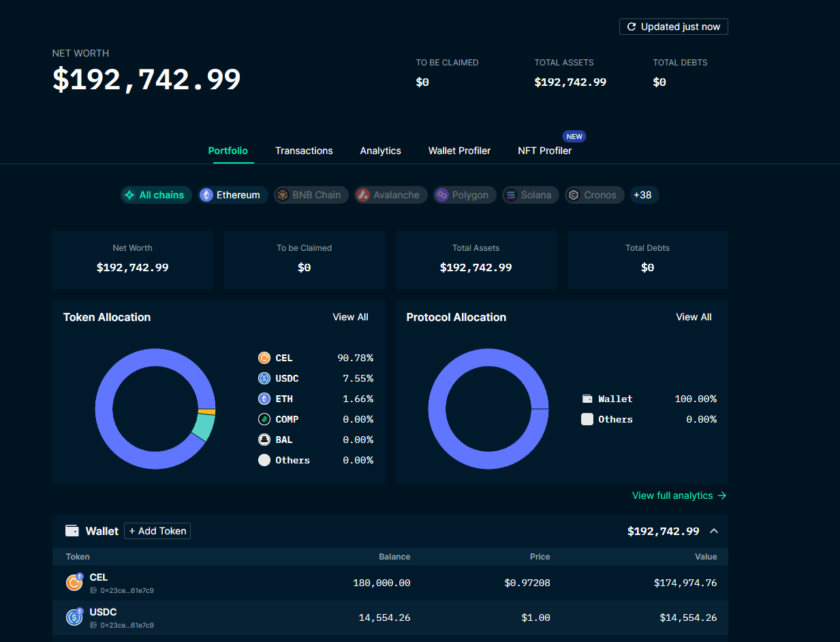
Task: Click the USDC icon in allocation legend
Action: coord(264,378)
